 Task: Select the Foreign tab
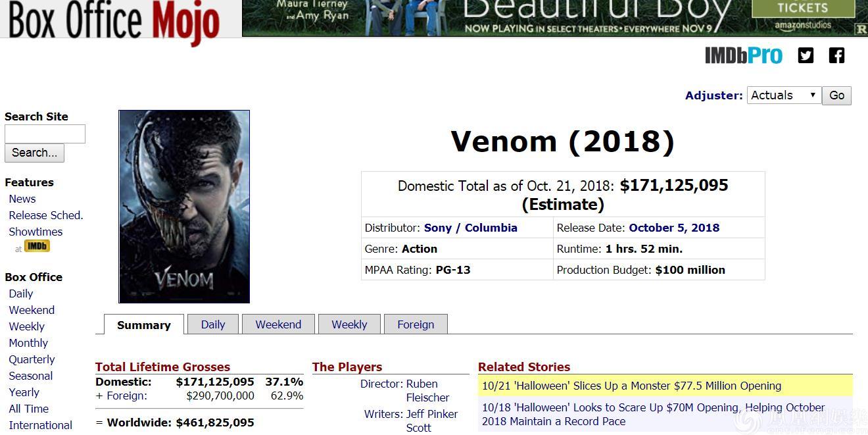pos(416,324)
